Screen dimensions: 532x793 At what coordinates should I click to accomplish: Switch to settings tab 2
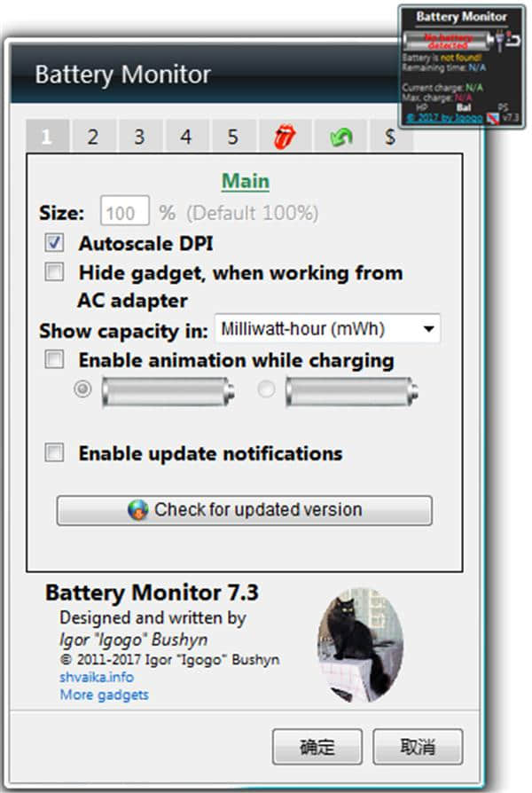pos(93,137)
